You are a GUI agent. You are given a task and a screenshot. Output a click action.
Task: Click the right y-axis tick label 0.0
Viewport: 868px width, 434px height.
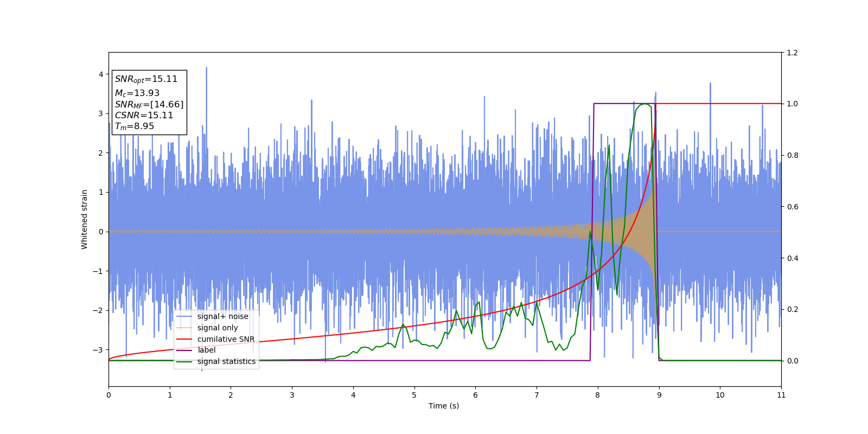coord(792,361)
